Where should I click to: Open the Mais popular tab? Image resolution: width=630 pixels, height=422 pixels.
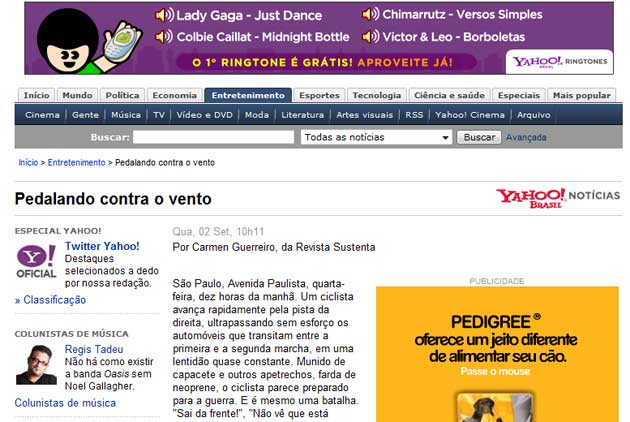point(581,95)
